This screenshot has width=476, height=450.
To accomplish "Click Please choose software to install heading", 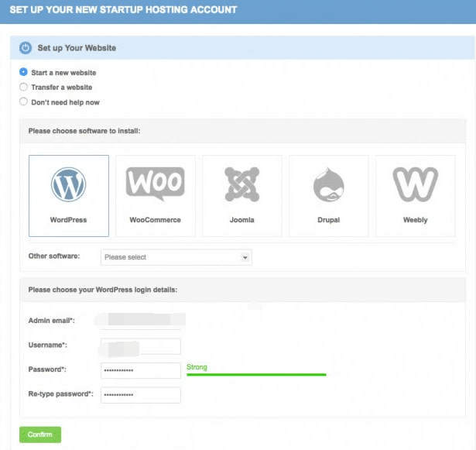I will [x=84, y=131].
